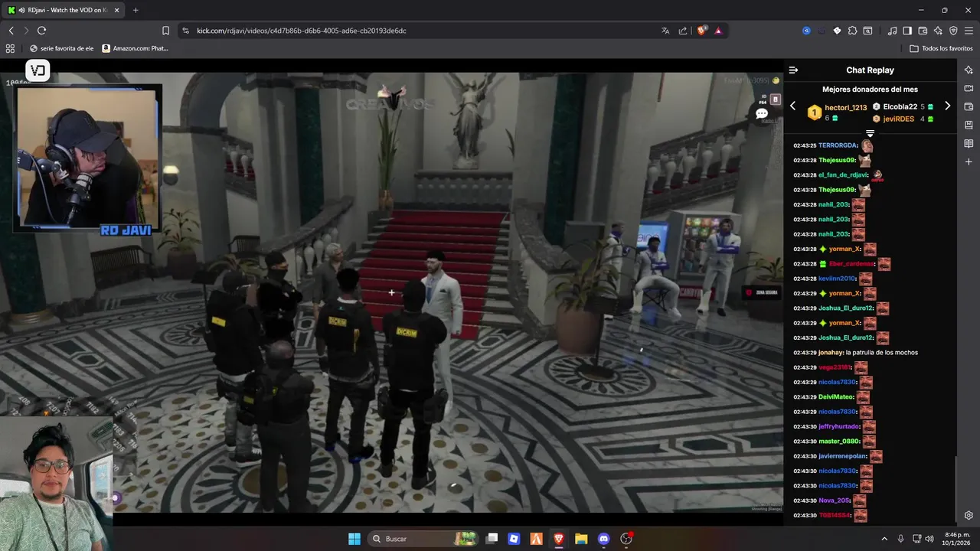Open the apps grid in bookmarks bar
Screen dimensions: 980x551
click(x=10, y=48)
